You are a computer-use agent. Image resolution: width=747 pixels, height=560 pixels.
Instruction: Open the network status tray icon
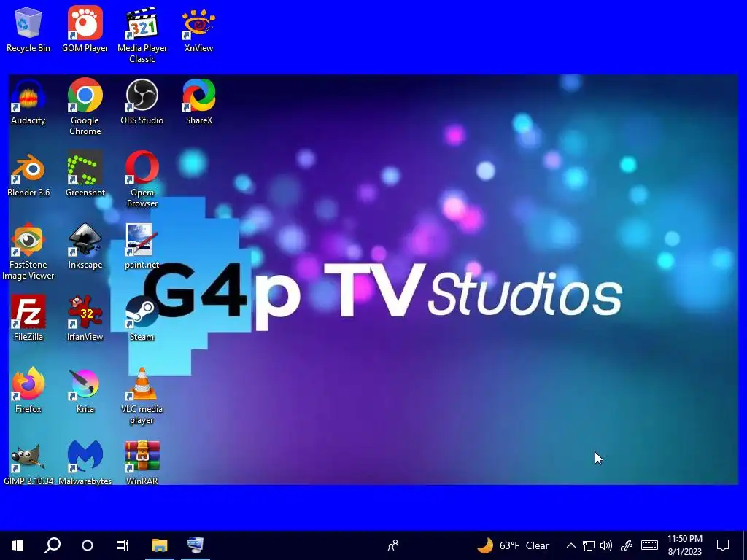pyautogui.click(x=589, y=545)
